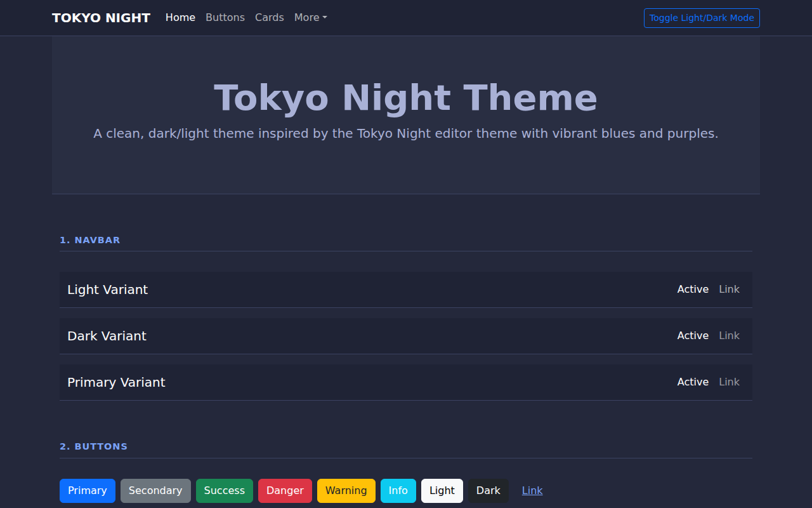Click Link in Dark Variant navbar

(729, 336)
